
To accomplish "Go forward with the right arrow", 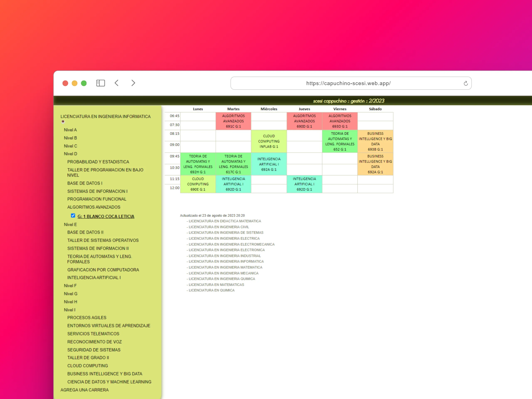I will (x=133, y=83).
